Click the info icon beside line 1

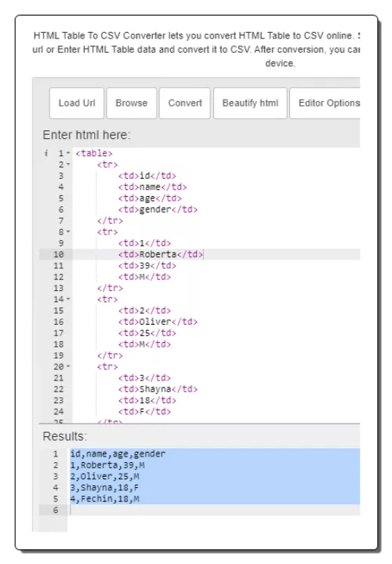point(46,153)
